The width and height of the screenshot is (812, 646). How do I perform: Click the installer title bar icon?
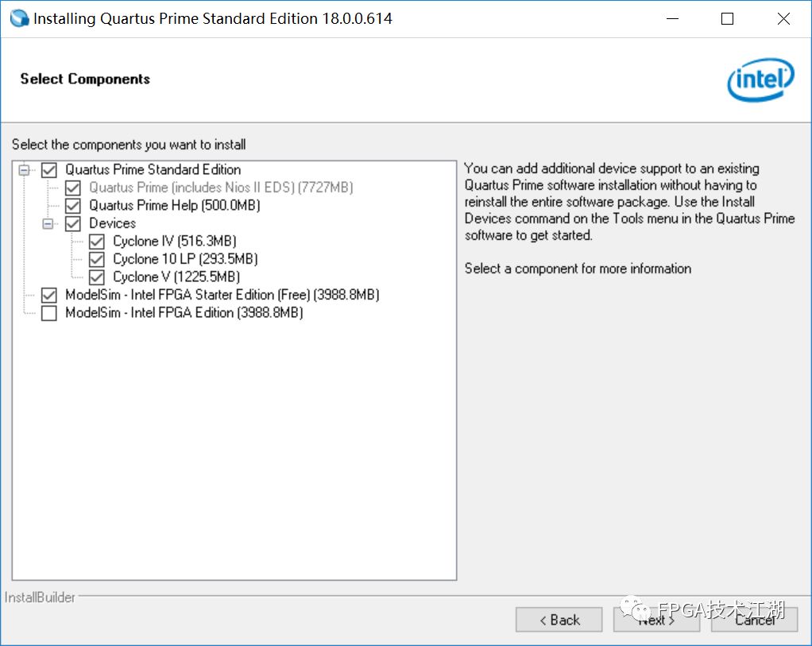pyautogui.click(x=20, y=18)
